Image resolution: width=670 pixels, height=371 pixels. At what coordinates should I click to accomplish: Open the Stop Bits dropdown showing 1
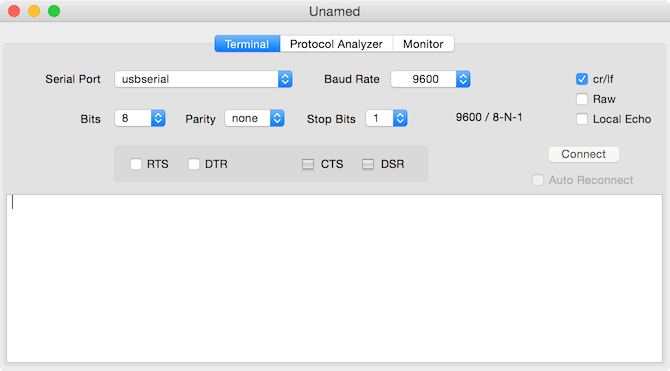pyautogui.click(x=386, y=118)
